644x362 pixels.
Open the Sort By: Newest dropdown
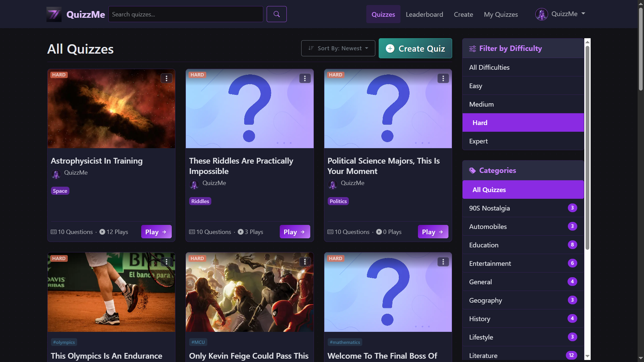[338, 48]
